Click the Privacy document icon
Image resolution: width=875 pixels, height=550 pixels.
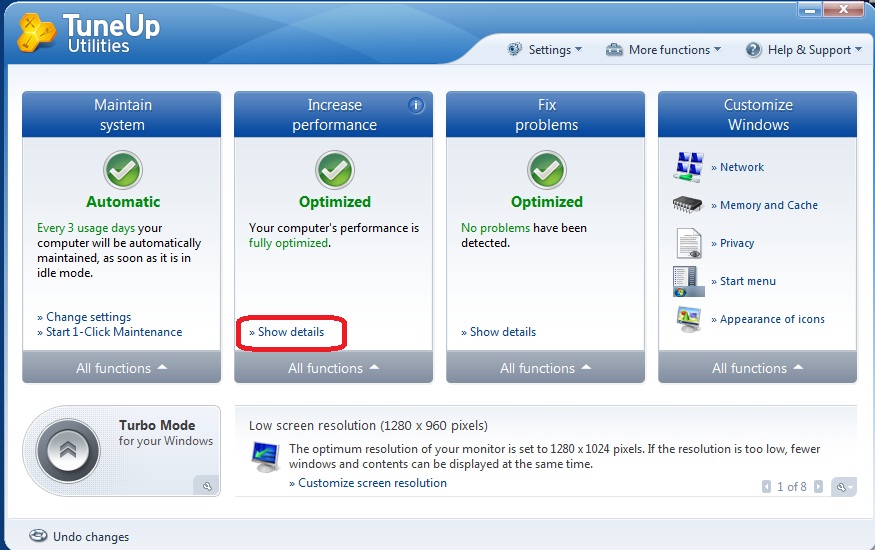(x=689, y=243)
